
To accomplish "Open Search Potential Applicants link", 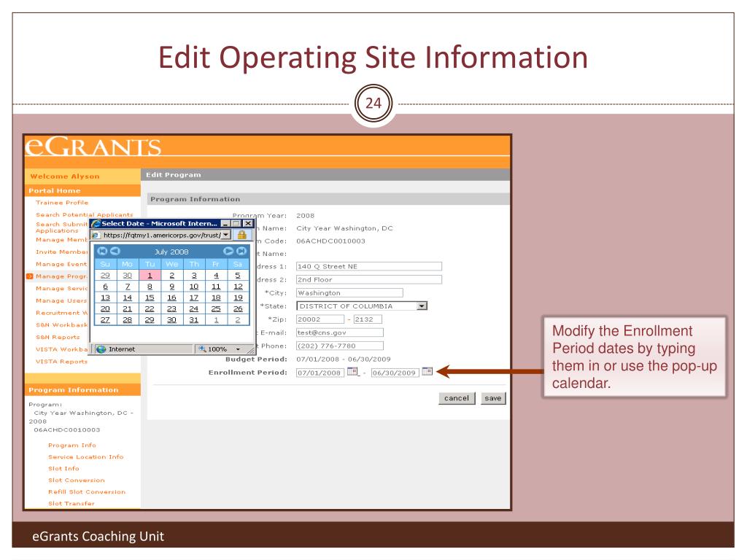I will [x=85, y=215].
